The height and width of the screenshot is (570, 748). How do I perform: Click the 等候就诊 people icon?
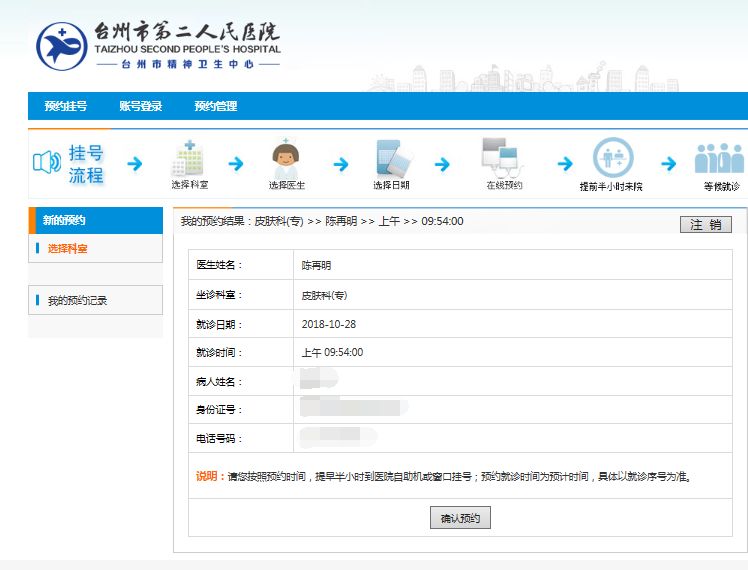coord(720,159)
